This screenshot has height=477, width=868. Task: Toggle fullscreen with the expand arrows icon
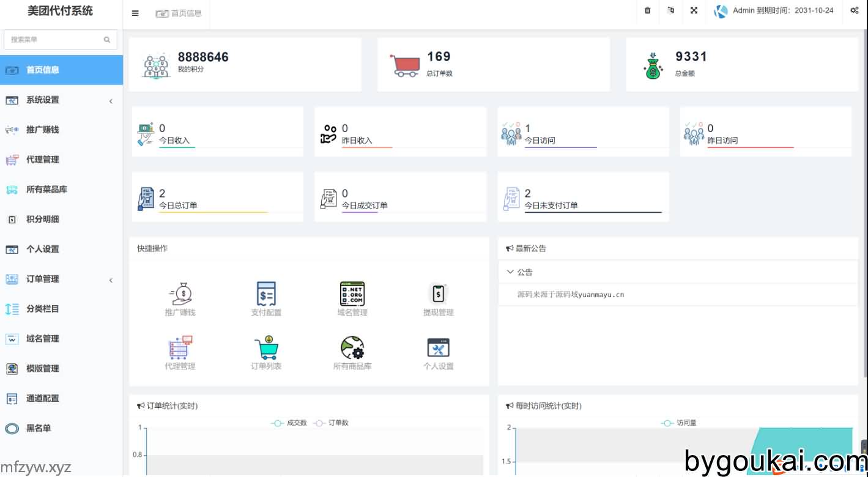[x=694, y=10]
